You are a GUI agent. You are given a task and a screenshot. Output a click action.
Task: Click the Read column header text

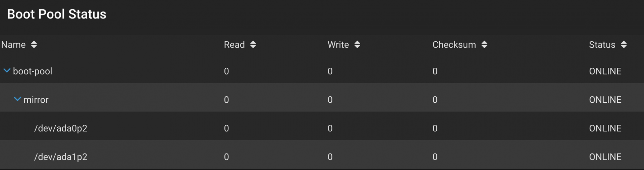coord(234,45)
